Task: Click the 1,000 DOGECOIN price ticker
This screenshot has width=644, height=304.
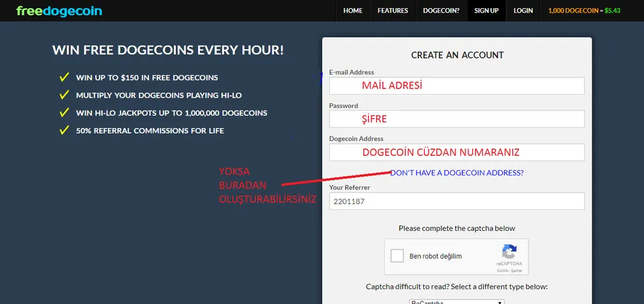Action: tap(584, 11)
